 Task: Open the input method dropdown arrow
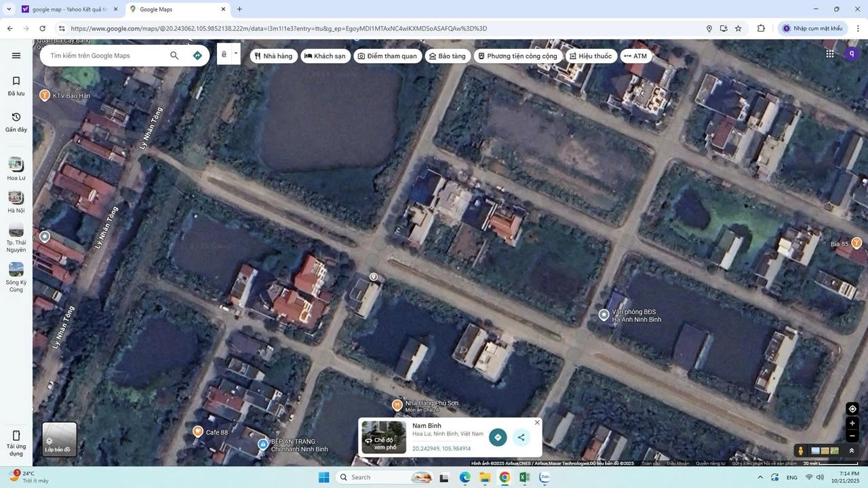click(235, 53)
